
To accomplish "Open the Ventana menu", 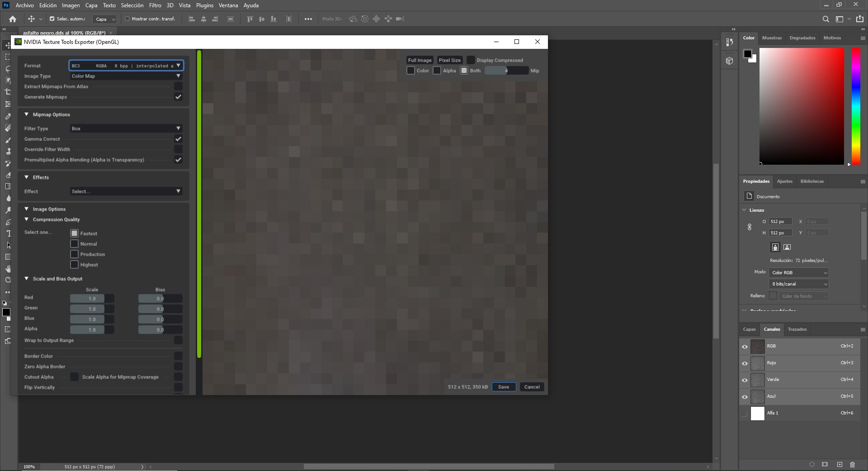I will point(228,5).
